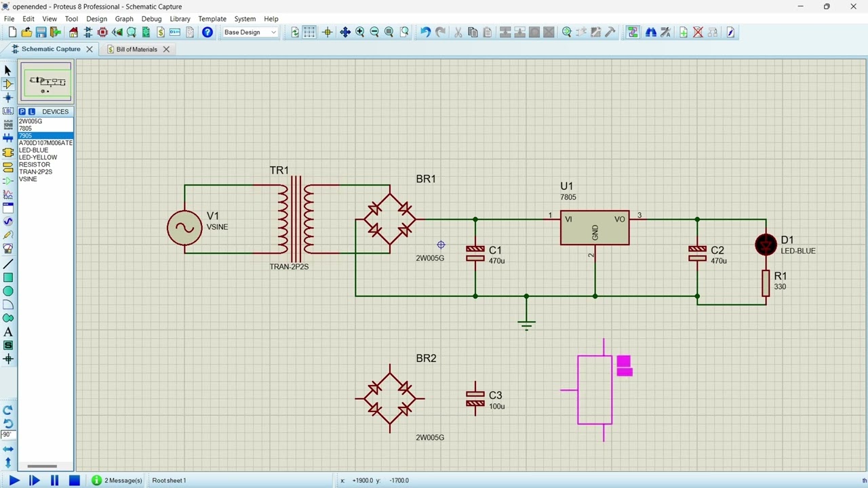Step the simulation forward

[x=34, y=481]
